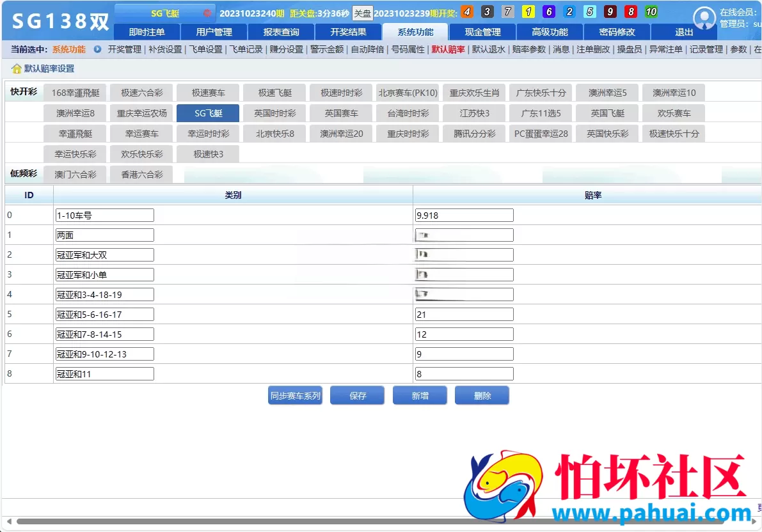Viewport: 762px width, 532px height.
Task: Select the 极速六合彩 game tab
Action: [x=142, y=92]
